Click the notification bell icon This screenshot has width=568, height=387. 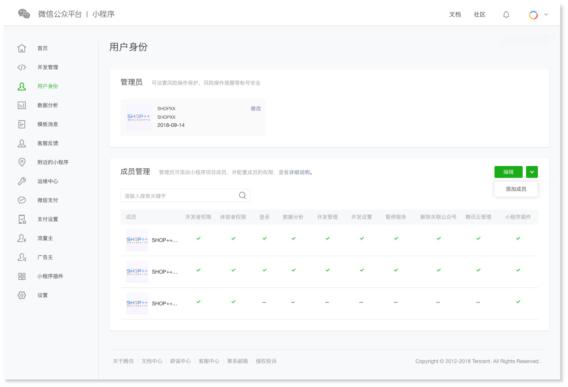point(506,14)
